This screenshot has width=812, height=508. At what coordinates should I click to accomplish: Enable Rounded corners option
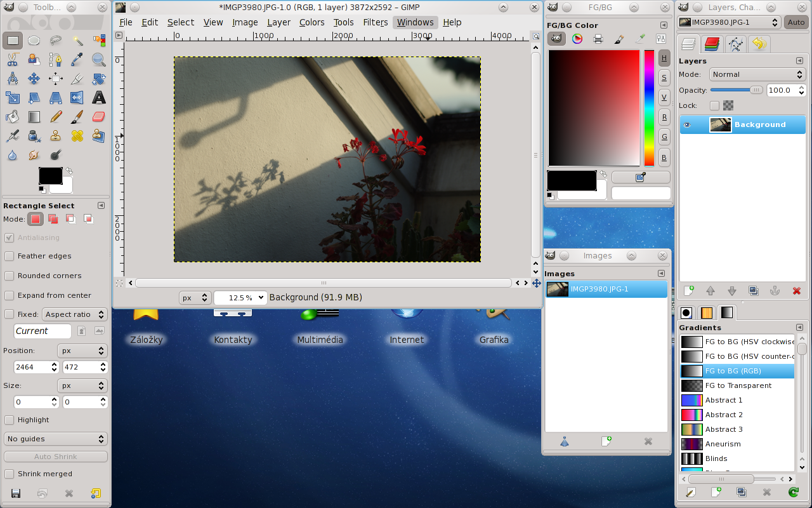pyautogui.click(x=10, y=276)
